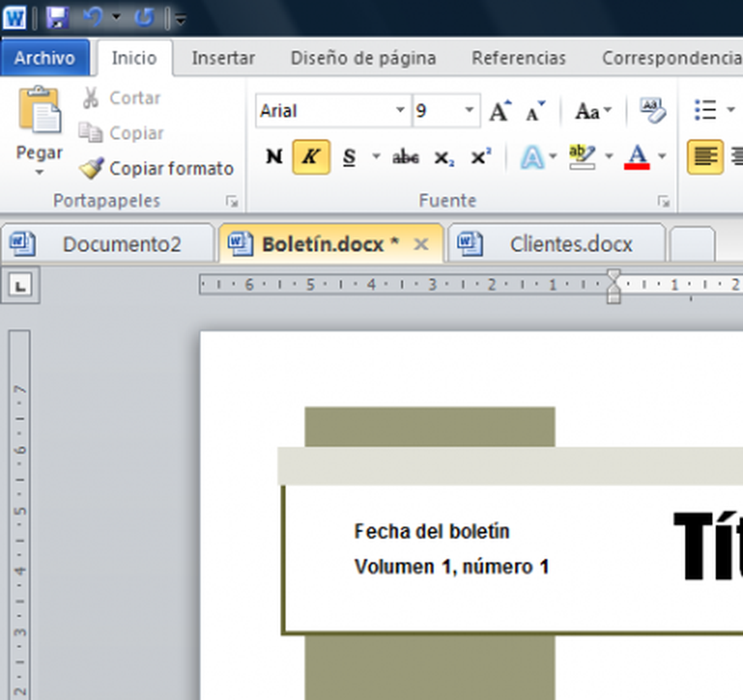
Task: Toggle underline with the S button
Action: point(349,158)
